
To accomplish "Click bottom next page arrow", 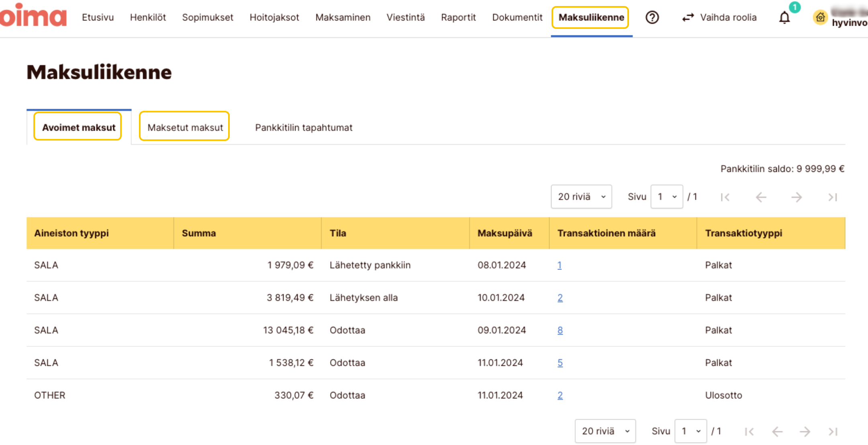I will [x=805, y=431].
